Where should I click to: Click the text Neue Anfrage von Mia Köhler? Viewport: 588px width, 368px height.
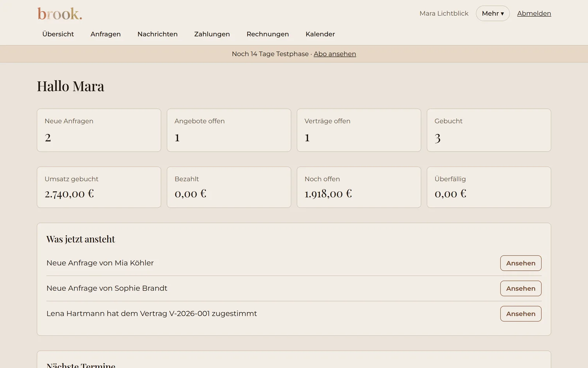point(100,263)
